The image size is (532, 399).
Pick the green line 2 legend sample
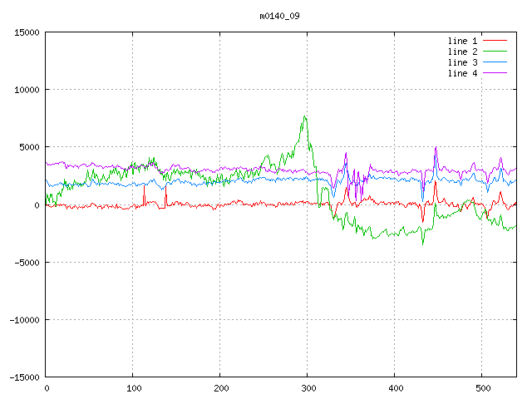tap(495, 52)
